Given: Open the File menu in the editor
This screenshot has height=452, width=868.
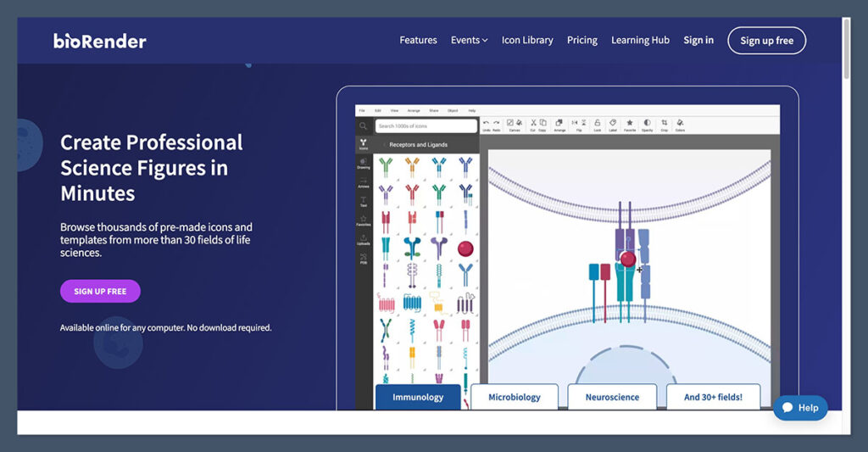Looking at the screenshot, I should 362,111.
